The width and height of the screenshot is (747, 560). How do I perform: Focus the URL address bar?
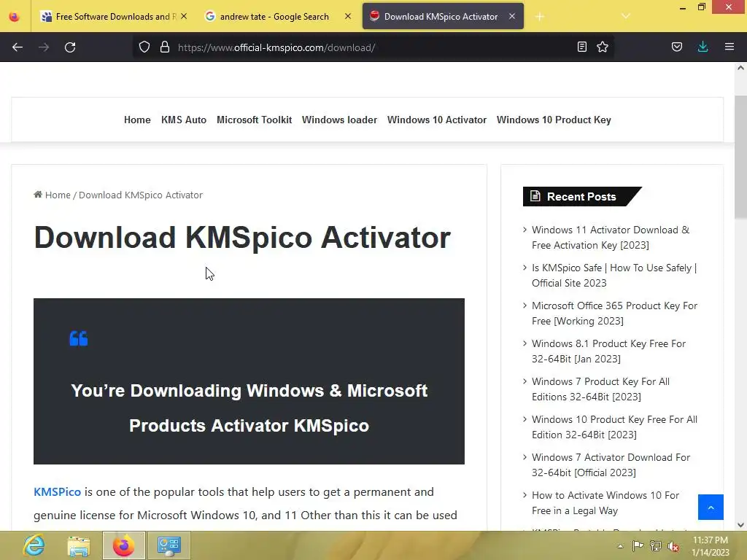coord(374,47)
